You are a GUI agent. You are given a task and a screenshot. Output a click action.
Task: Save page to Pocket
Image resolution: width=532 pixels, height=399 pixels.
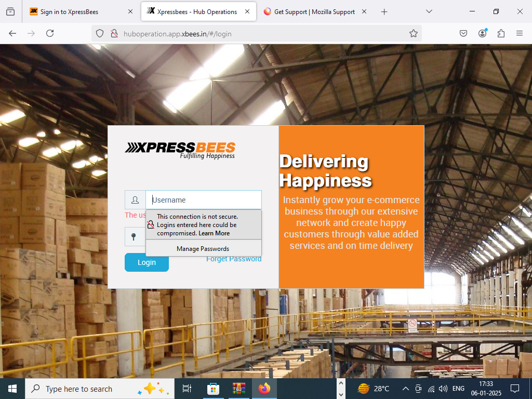coord(463,33)
